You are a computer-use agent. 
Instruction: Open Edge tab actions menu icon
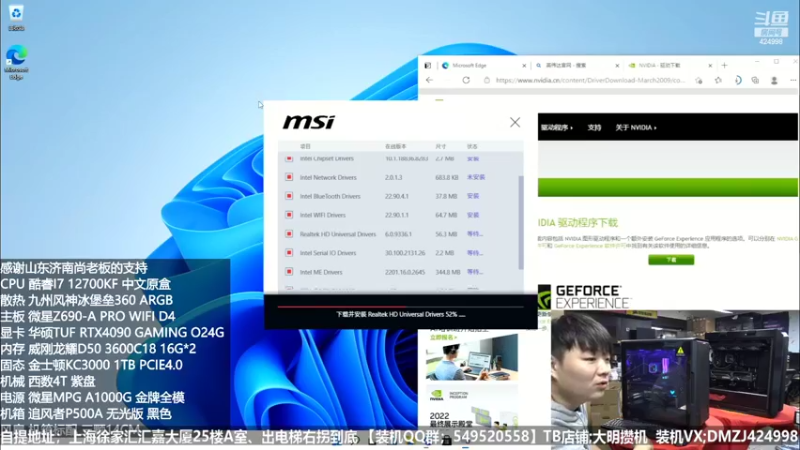pos(428,65)
